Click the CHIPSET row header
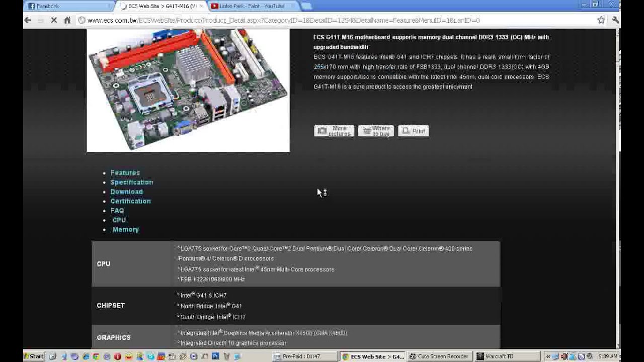This screenshot has width=644, height=362. pos(111,306)
